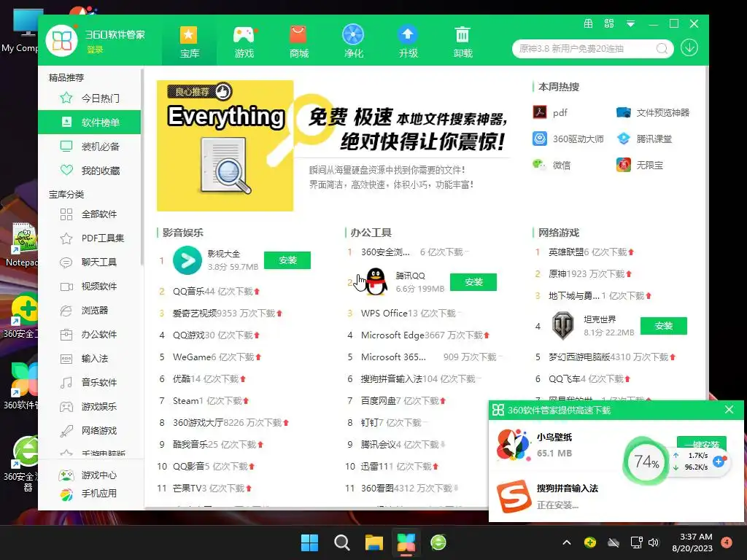Click the 74% acceleration ball

click(646, 462)
